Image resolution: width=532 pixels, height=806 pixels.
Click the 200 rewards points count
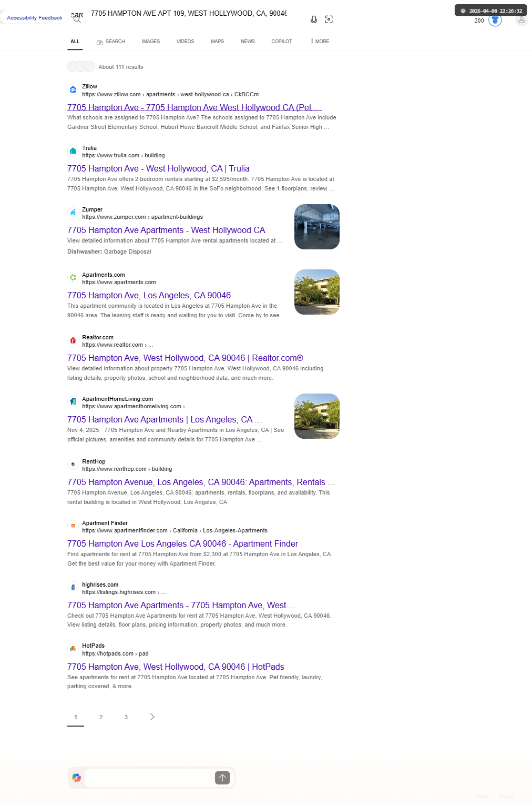(x=479, y=21)
